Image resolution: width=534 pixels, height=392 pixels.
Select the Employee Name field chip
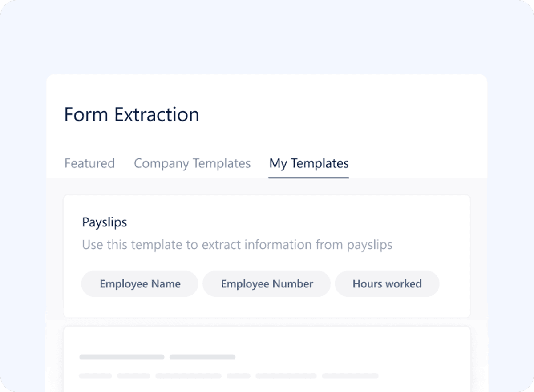[x=139, y=283]
